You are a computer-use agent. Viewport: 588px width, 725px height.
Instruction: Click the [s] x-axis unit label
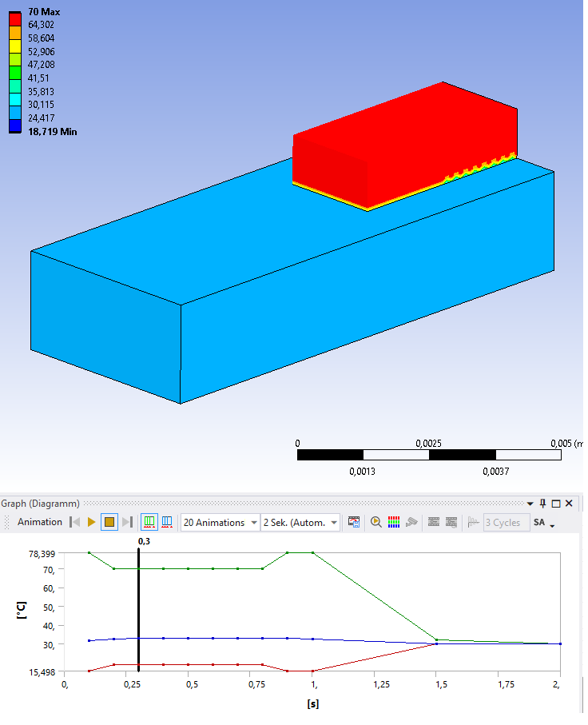(313, 704)
